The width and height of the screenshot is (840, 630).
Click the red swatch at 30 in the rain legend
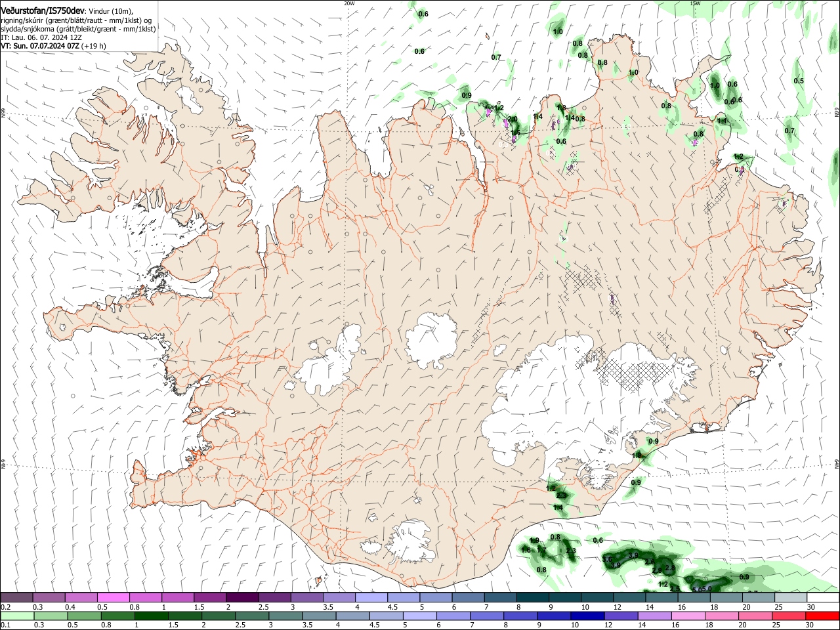coord(822,616)
